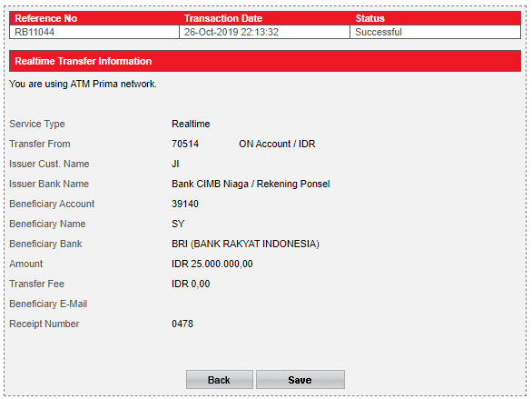This screenshot has width=532, height=399.
Task: Select the Transfer From account number 70514
Action: [185, 144]
